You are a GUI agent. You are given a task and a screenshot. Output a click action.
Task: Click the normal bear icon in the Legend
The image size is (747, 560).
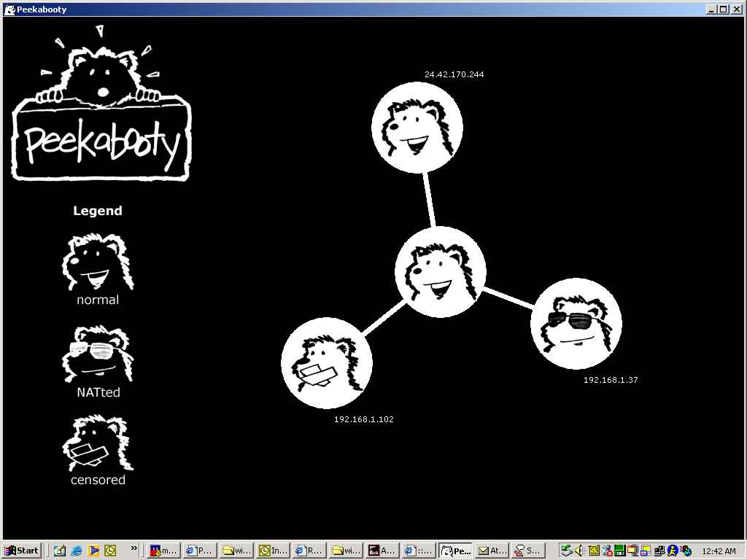pos(98,262)
